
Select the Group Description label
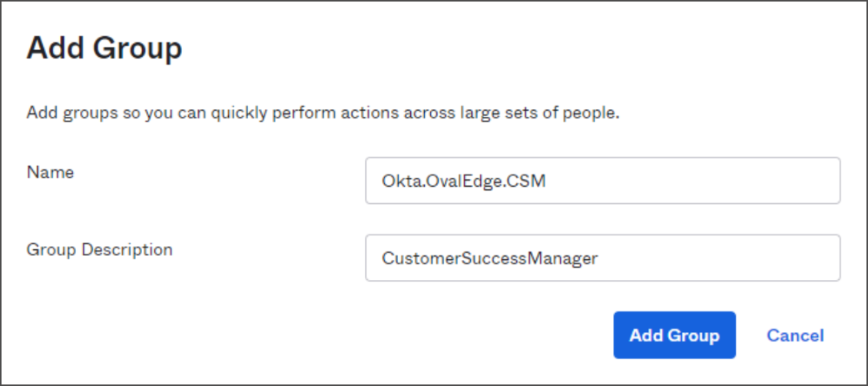tap(100, 250)
